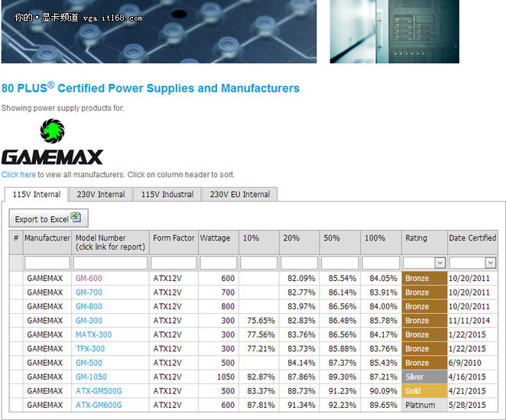Focus the 20% filter input
This screenshot has height=420, width=506.
point(299,263)
